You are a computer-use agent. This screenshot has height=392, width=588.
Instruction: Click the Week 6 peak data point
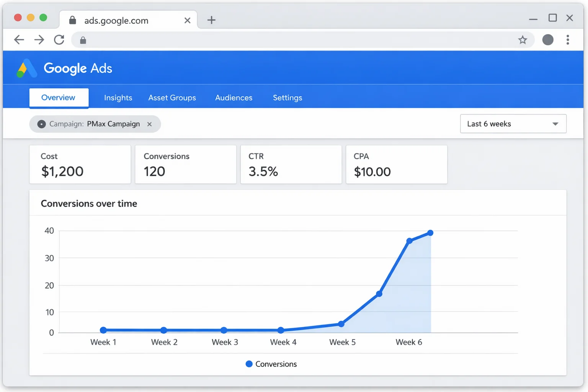[x=430, y=233]
